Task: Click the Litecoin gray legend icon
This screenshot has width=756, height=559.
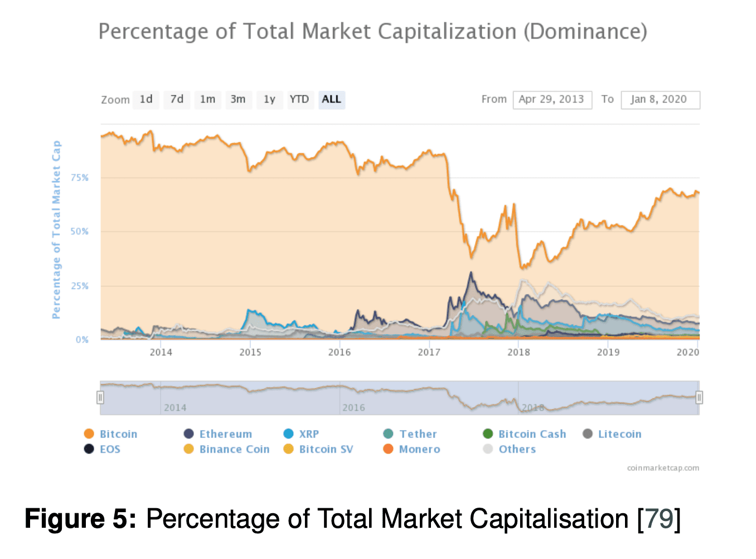Action: pyautogui.click(x=588, y=434)
